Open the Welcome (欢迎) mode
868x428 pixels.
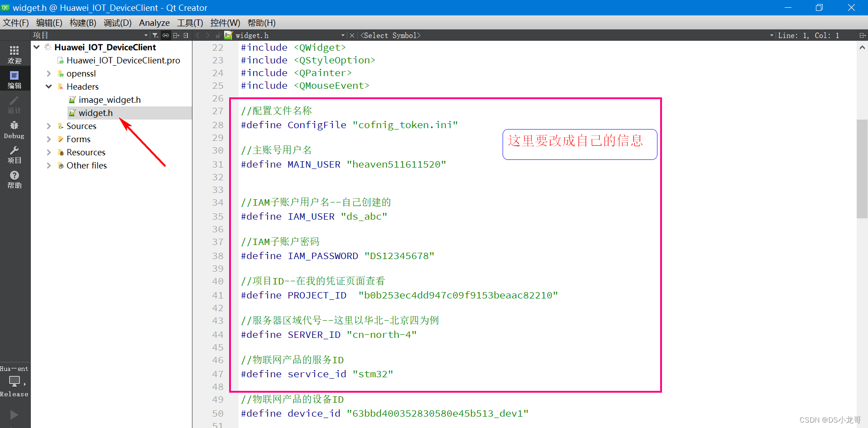point(14,54)
